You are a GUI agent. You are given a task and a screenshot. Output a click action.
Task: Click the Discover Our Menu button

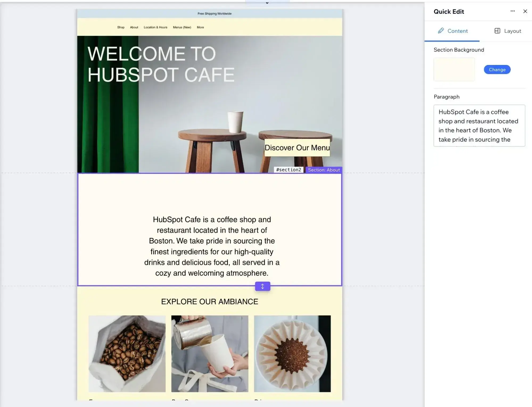click(296, 148)
